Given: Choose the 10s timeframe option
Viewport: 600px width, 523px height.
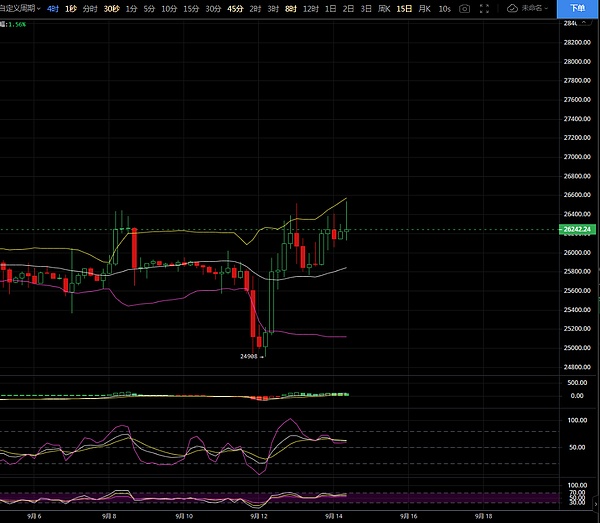Looking at the screenshot, I should tap(444, 8).
